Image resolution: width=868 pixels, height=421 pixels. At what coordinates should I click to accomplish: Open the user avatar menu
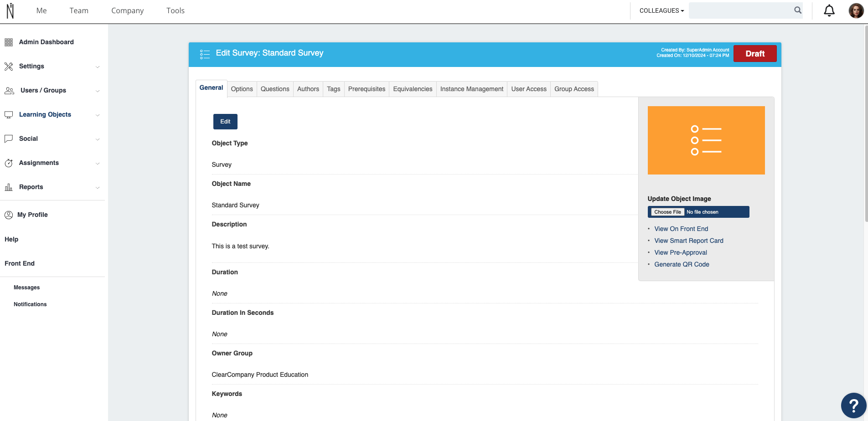pos(856,10)
